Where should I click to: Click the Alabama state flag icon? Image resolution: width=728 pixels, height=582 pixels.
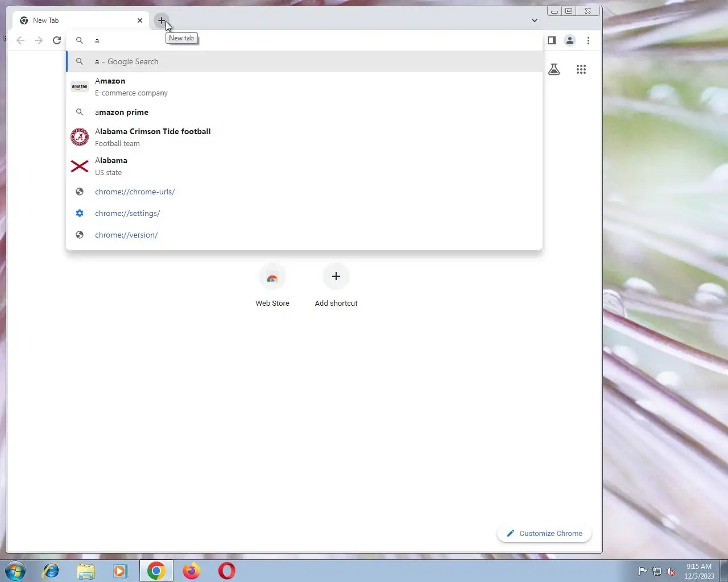[x=80, y=166]
